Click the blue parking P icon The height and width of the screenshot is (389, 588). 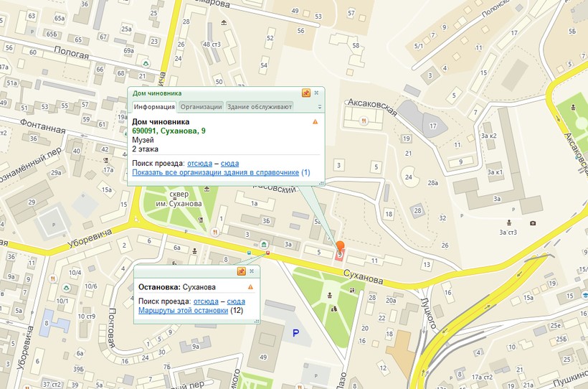pos(295,333)
